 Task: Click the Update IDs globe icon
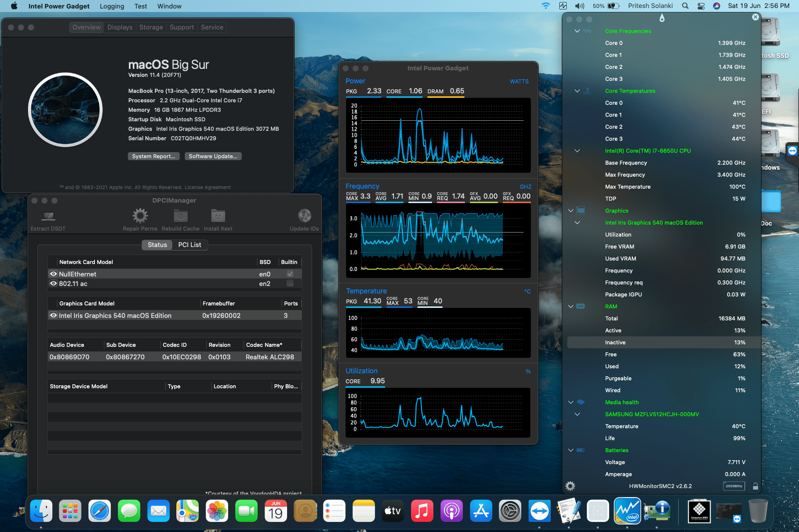[305, 216]
